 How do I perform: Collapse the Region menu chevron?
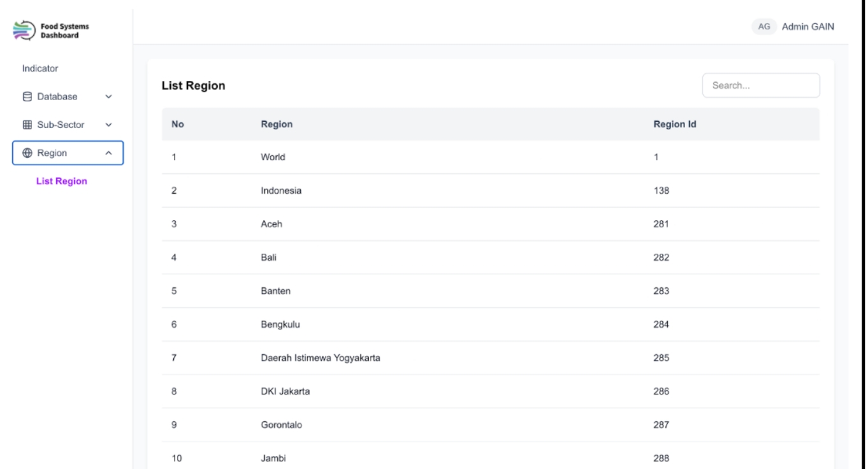click(x=108, y=153)
